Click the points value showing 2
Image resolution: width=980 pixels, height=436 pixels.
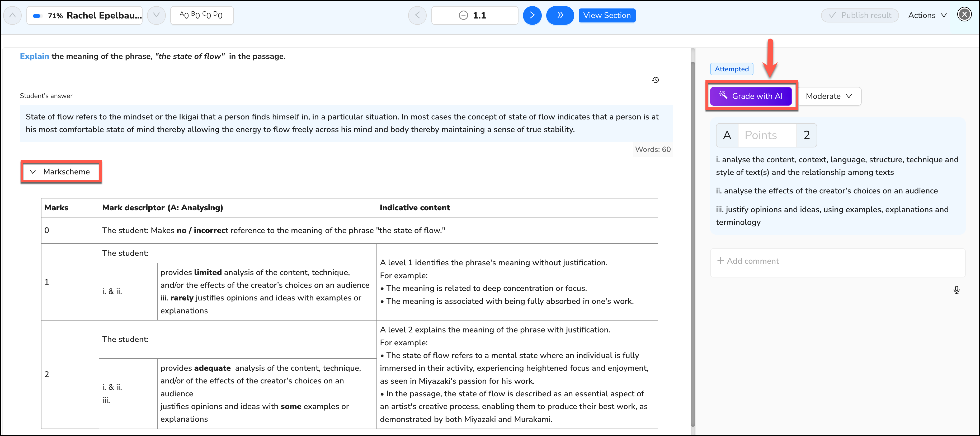coord(807,135)
